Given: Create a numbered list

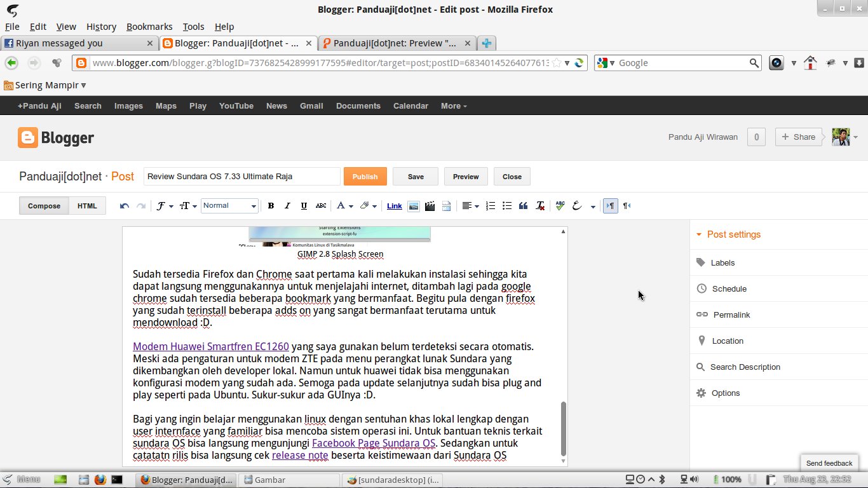Looking at the screenshot, I should click(490, 206).
